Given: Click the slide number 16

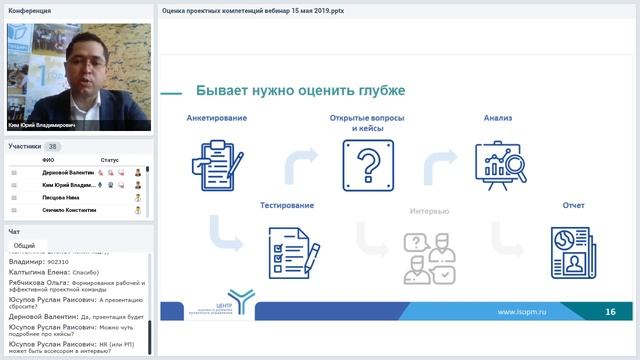Looking at the screenshot, I should click(610, 312).
